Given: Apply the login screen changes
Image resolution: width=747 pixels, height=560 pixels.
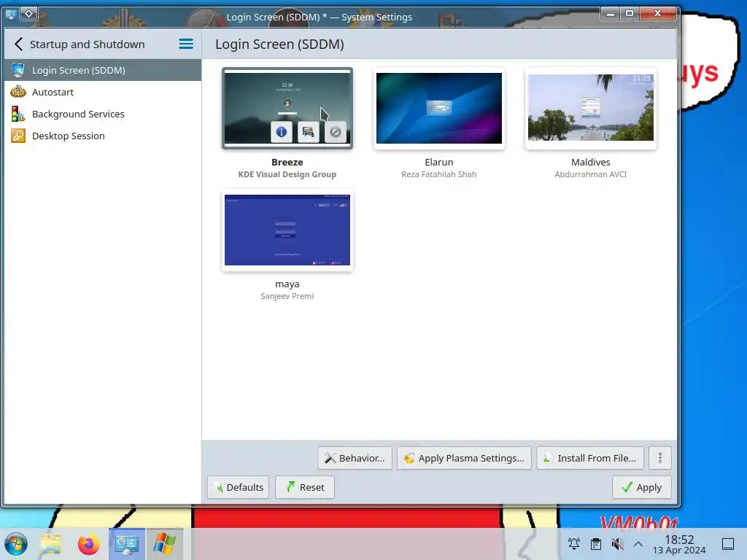Looking at the screenshot, I should coord(642,487).
